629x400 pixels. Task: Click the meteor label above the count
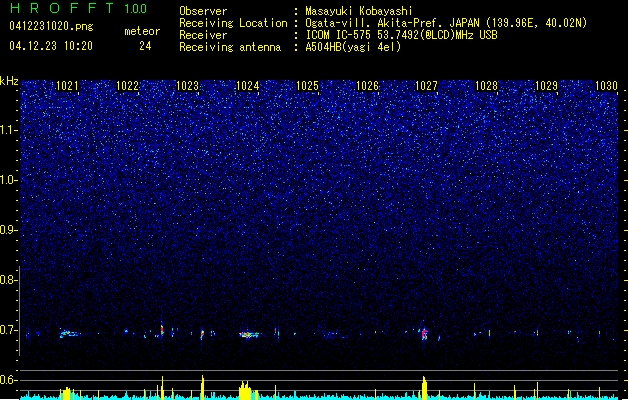142,31
